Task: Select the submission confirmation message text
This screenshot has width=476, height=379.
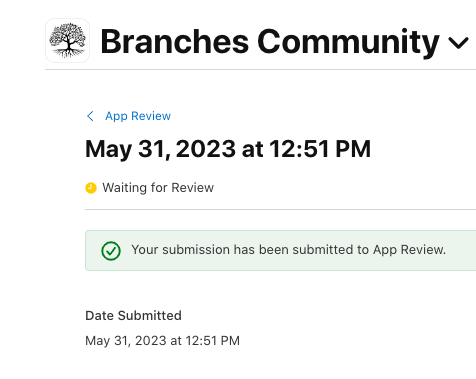Action: tap(289, 250)
